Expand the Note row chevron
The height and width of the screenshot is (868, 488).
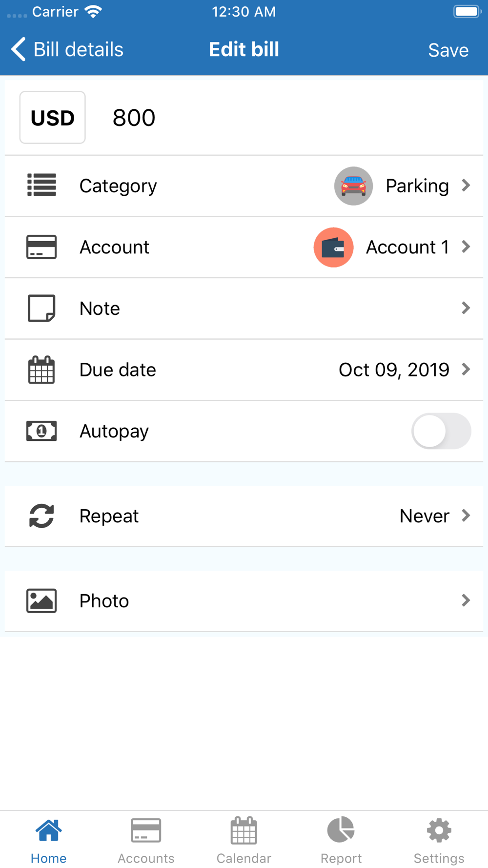click(466, 308)
